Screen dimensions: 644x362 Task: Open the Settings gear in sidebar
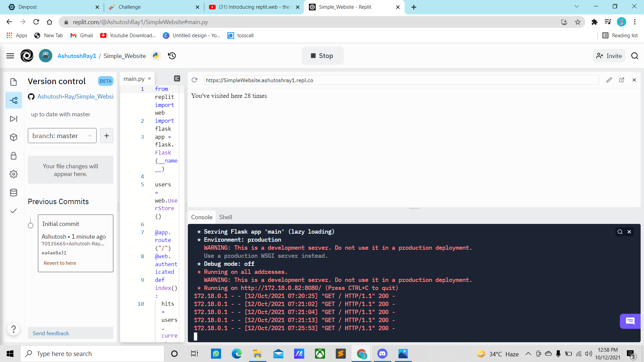click(x=13, y=174)
